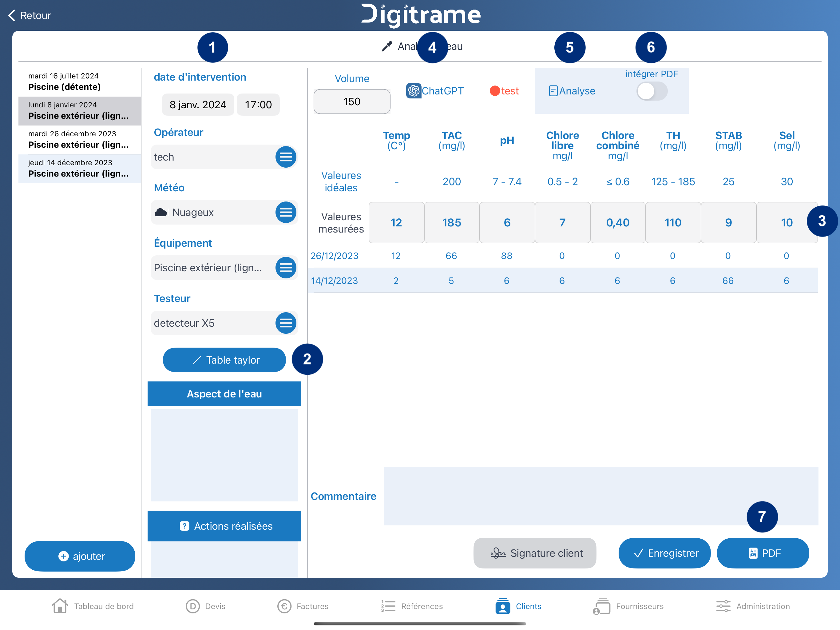Click the ChatGPT link label
This screenshot has height=630, width=840.
[x=443, y=91]
